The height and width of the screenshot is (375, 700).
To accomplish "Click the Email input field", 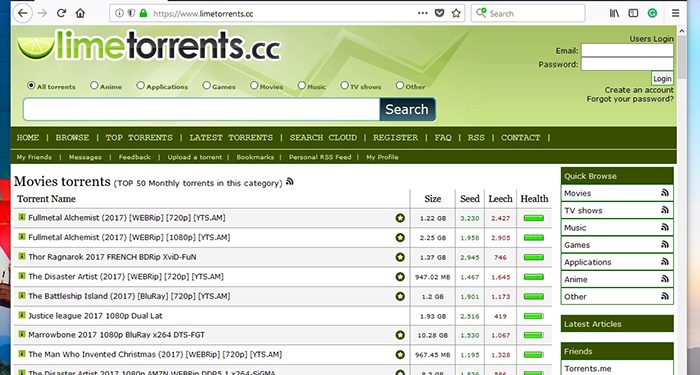I will 627,50.
